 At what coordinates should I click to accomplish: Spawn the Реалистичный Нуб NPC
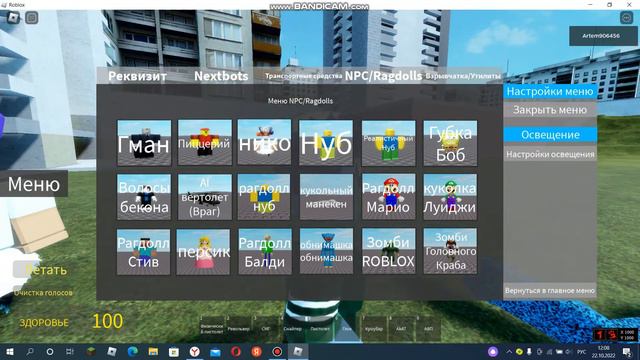(x=389, y=143)
